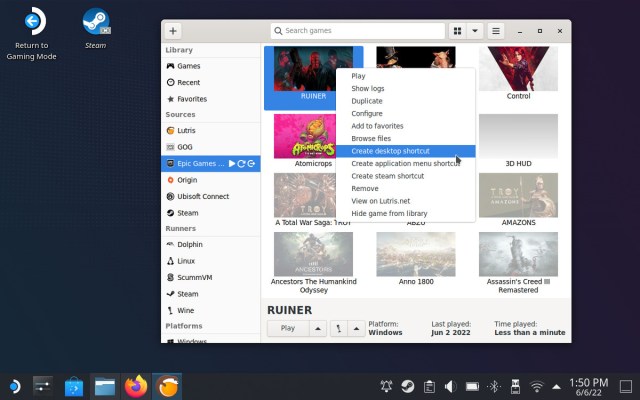Select Create desktop shortcut
Screen dimensions: 640x400
click(x=405, y=151)
